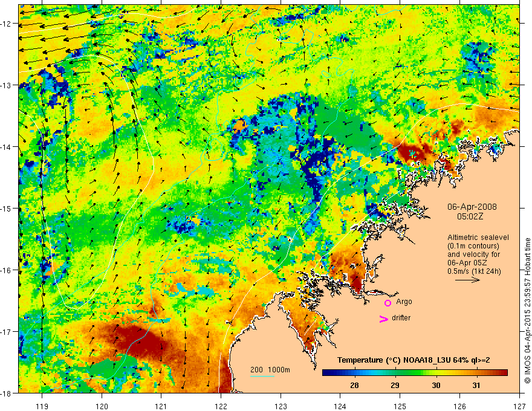Click the latitude axis label -18

(7, 393)
